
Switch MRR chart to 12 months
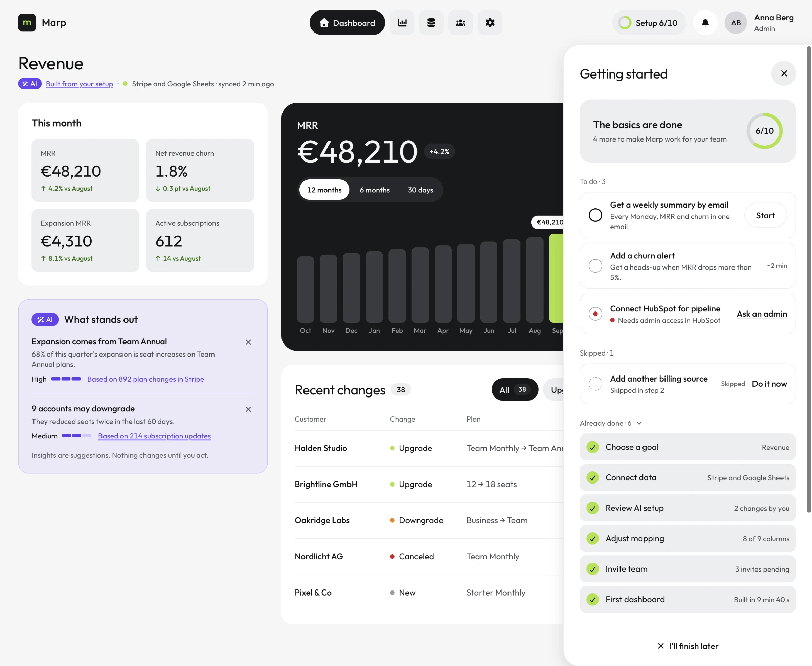pyautogui.click(x=324, y=190)
